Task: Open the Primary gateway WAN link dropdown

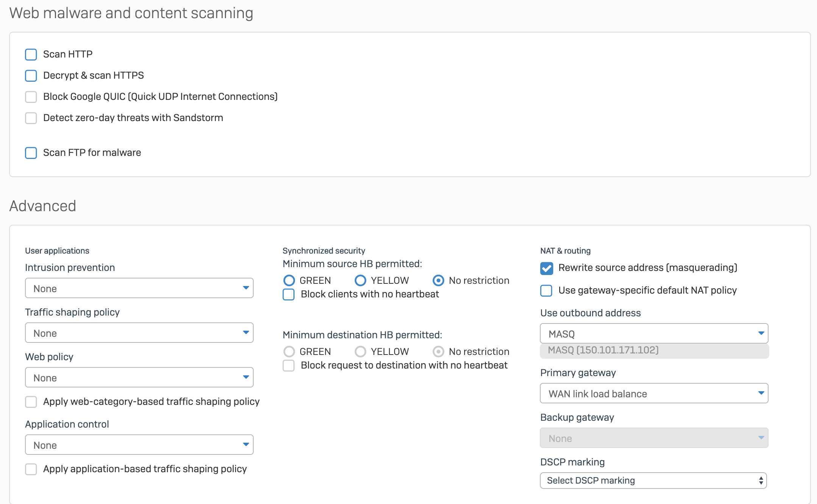Action: coord(654,394)
